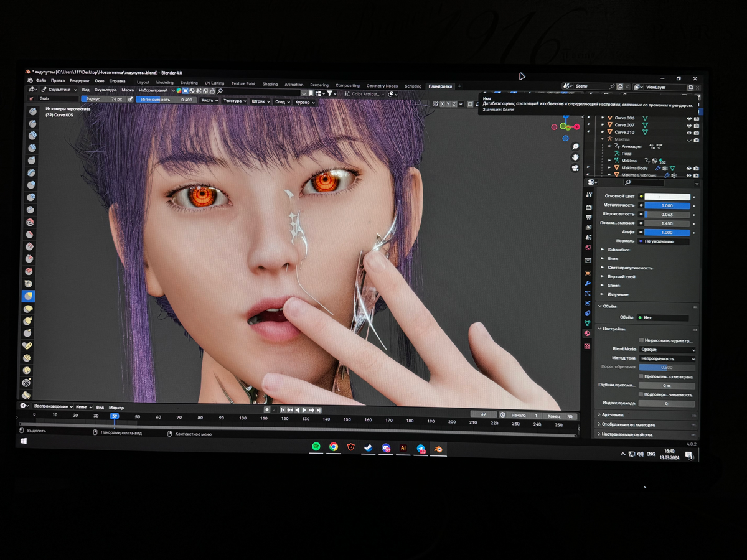Viewport: 747px width, 560px height.
Task: Open the Material properties tab icon
Action: (586, 334)
